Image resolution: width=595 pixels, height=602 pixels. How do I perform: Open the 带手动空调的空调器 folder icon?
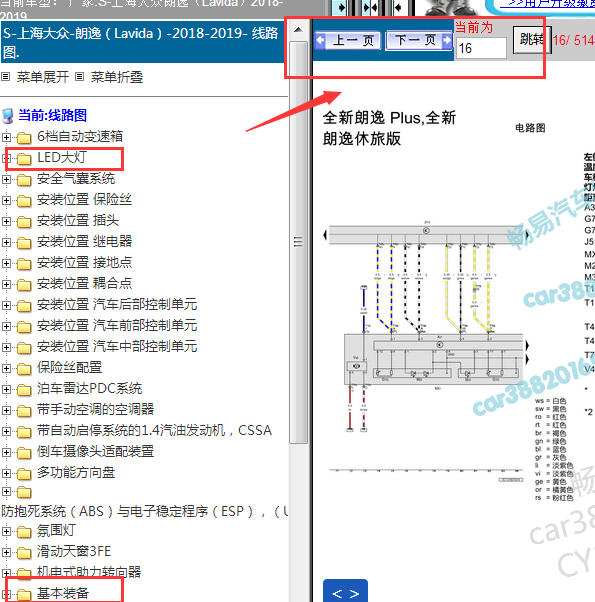point(24,410)
